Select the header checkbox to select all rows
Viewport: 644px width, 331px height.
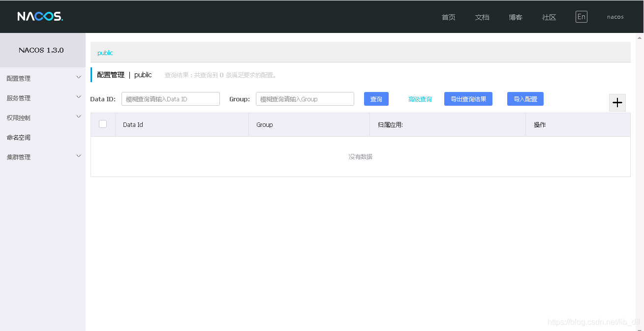click(x=103, y=124)
